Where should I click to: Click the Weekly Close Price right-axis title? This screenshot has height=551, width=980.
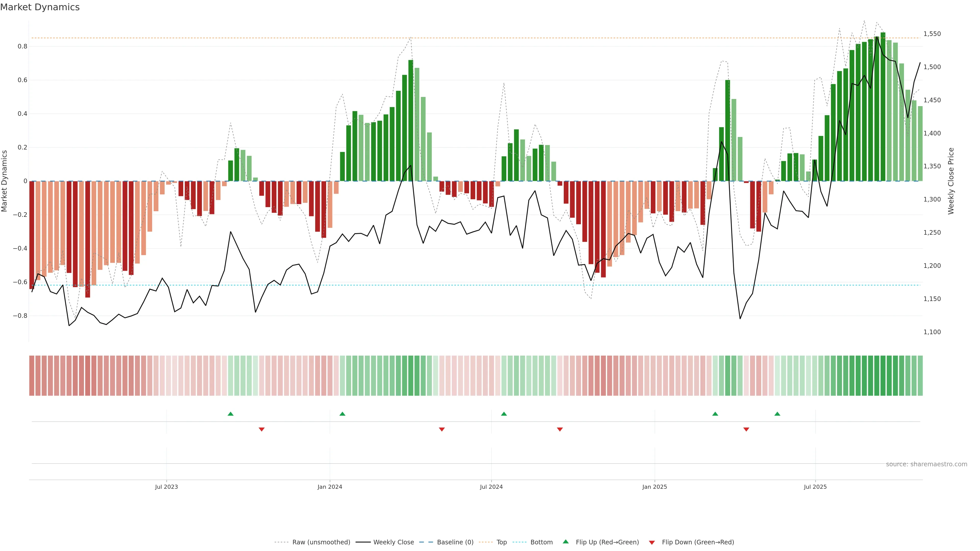951,181
